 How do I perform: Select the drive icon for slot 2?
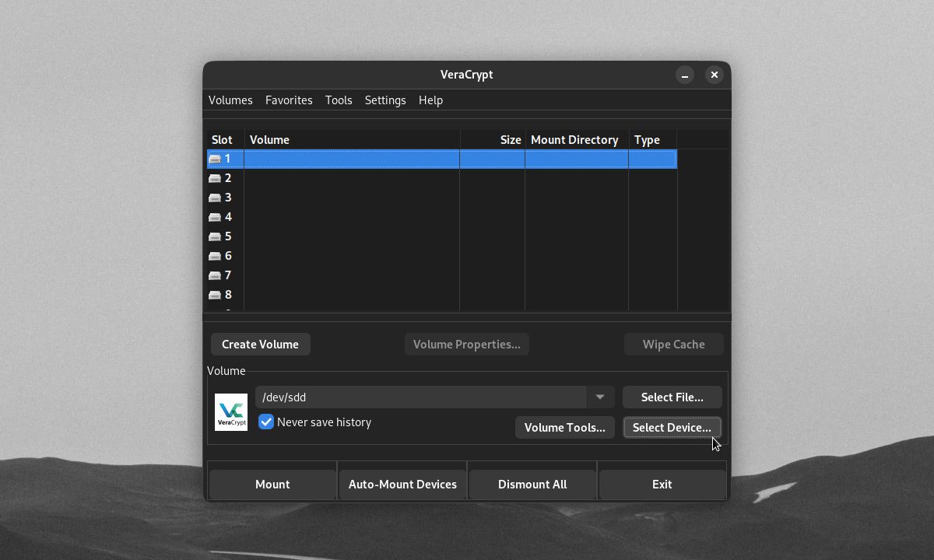click(x=215, y=178)
